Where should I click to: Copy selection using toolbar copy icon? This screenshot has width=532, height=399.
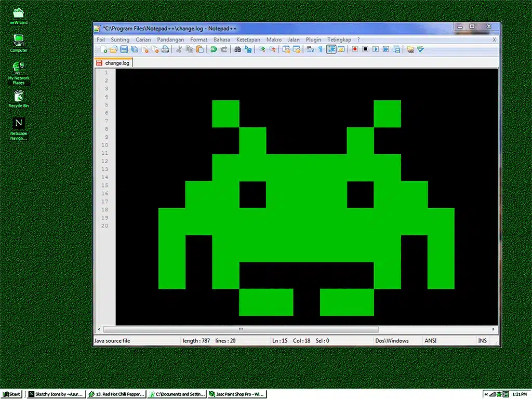click(x=189, y=49)
